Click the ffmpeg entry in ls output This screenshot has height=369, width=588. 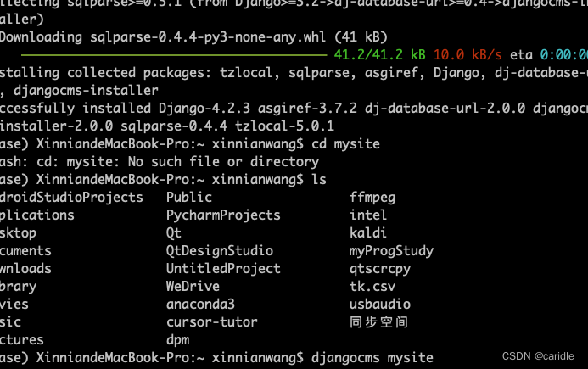click(372, 198)
